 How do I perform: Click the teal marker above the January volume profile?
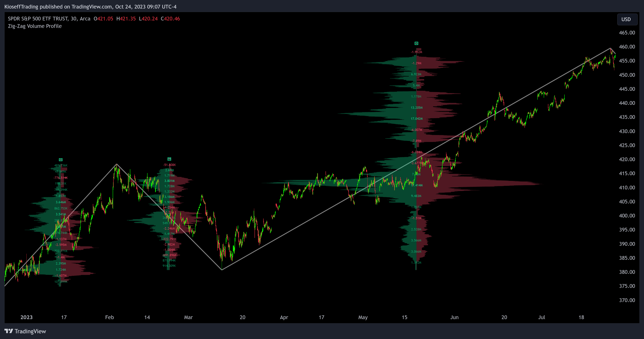coord(61,160)
